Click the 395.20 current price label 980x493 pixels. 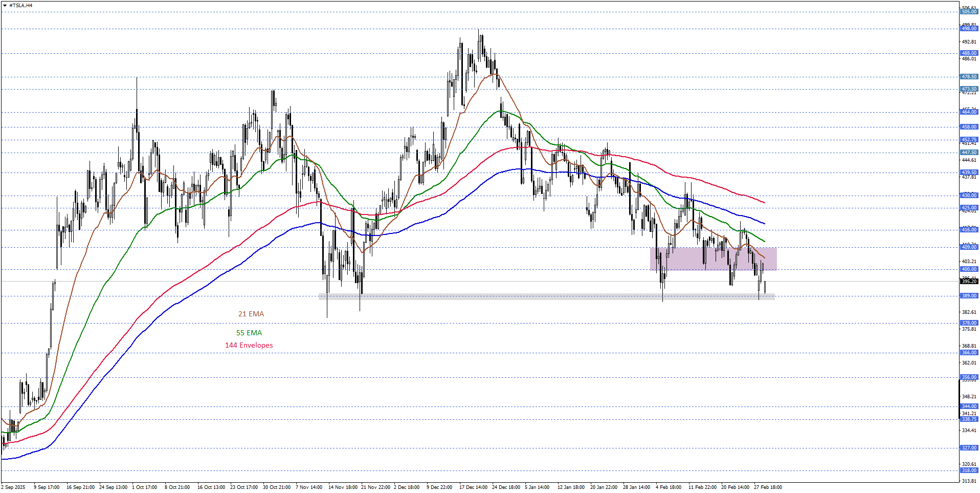coord(969,282)
